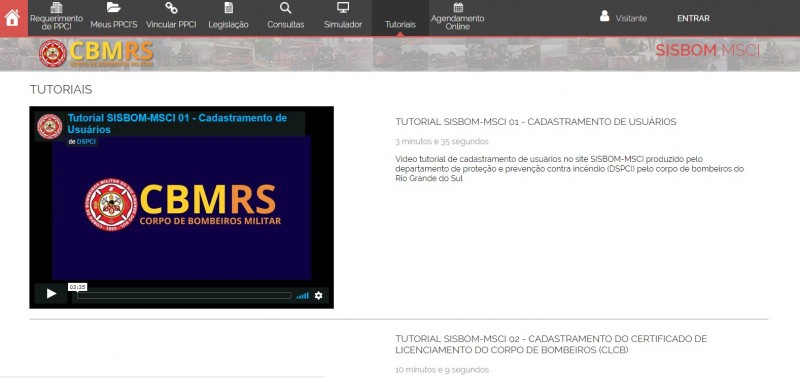Click the DSPCI author link in video
800x378 pixels.
(86, 141)
